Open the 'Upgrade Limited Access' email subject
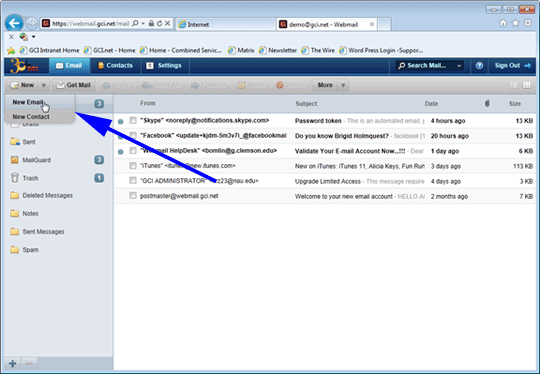The image size is (540, 374). click(x=328, y=181)
